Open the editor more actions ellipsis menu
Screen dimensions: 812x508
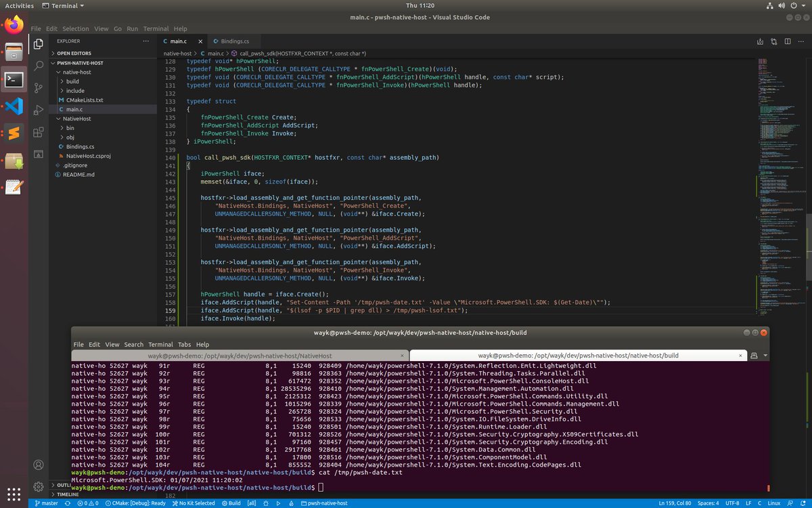(x=800, y=41)
